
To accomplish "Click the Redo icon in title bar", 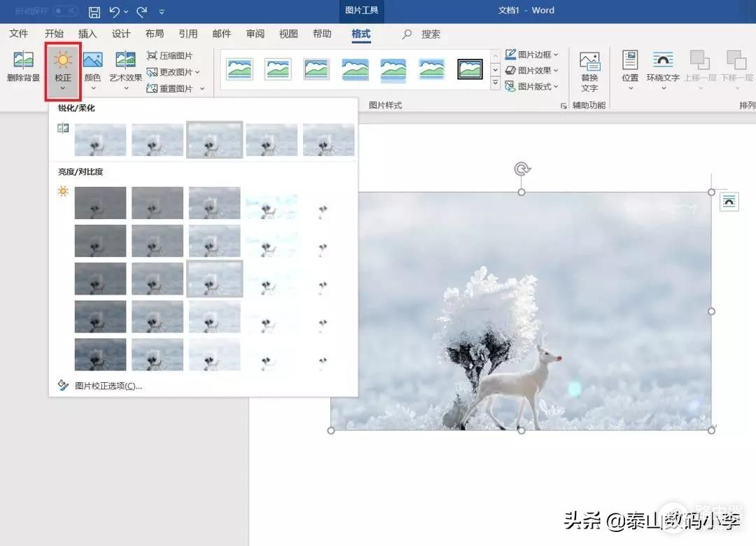I will 142,11.
